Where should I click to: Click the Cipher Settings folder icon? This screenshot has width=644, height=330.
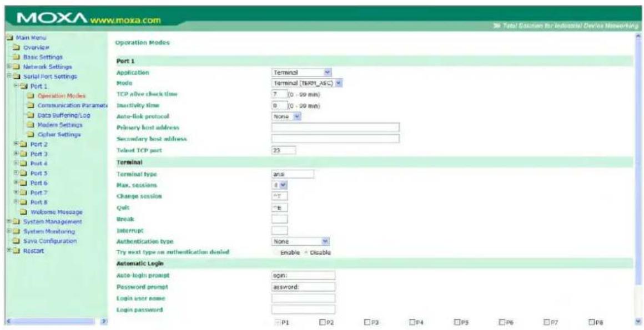pos(31,134)
